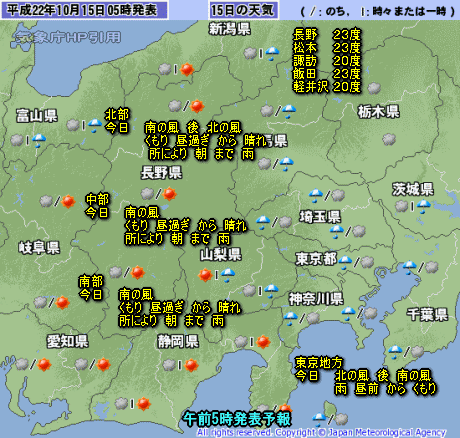The height and width of the screenshot is (438, 460).
Task: Click the 栃木県 prefecture label
Action: (x=379, y=112)
